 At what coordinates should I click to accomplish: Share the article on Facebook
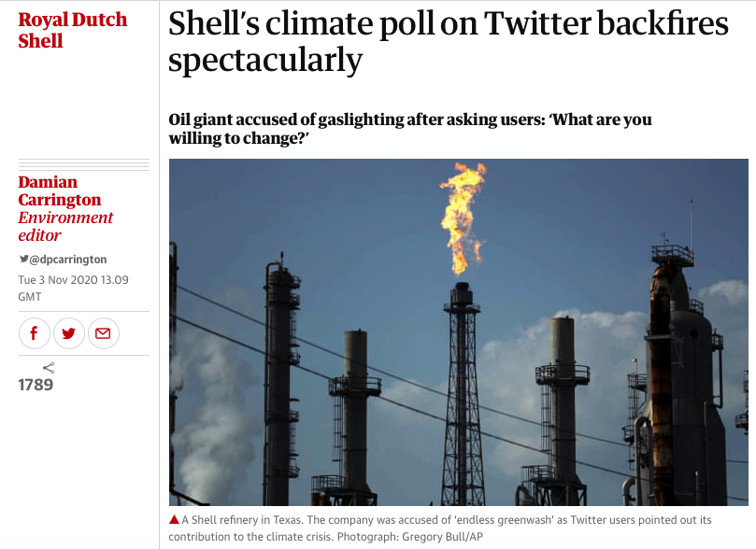[34, 333]
